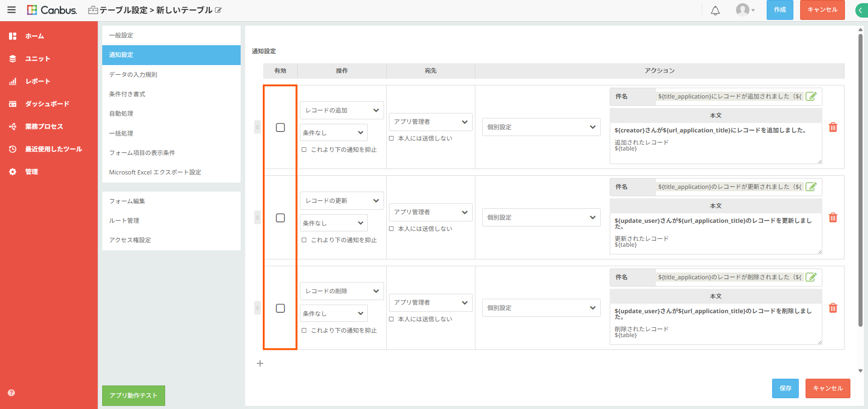
Task: Open the レコードの更新 operation dropdown
Action: coord(342,201)
